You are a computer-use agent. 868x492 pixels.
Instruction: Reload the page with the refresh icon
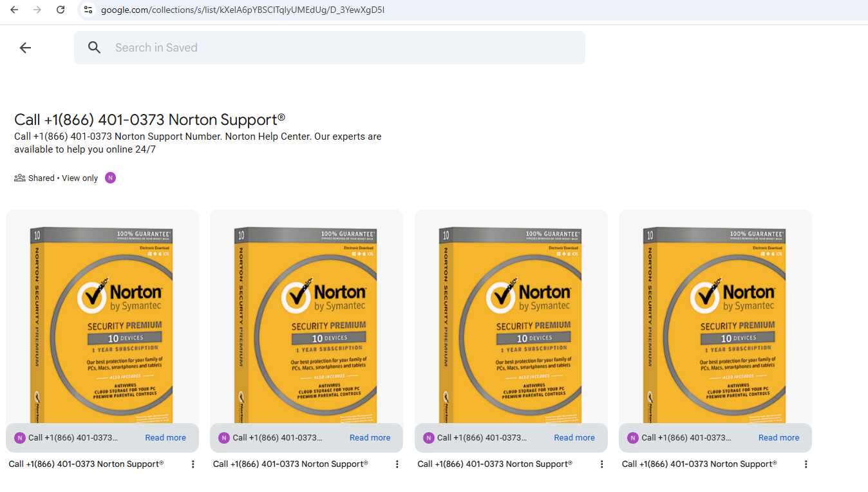pos(61,10)
